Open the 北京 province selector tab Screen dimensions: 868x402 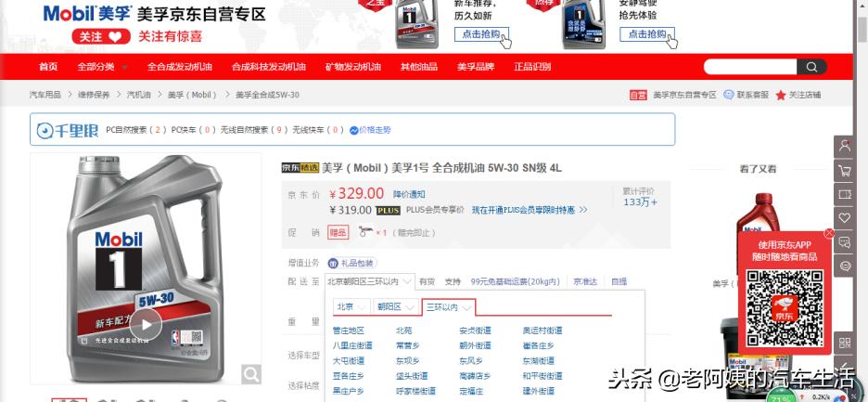(x=352, y=306)
